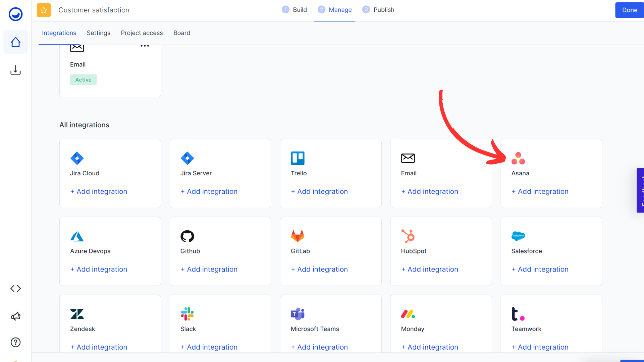Open the Project access tab
This screenshot has width=644, height=362.
tap(142, 33)
